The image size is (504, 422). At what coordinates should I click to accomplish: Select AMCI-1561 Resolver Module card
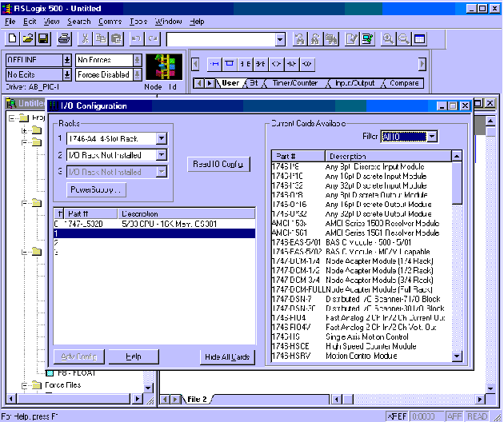tap(362, 233)
